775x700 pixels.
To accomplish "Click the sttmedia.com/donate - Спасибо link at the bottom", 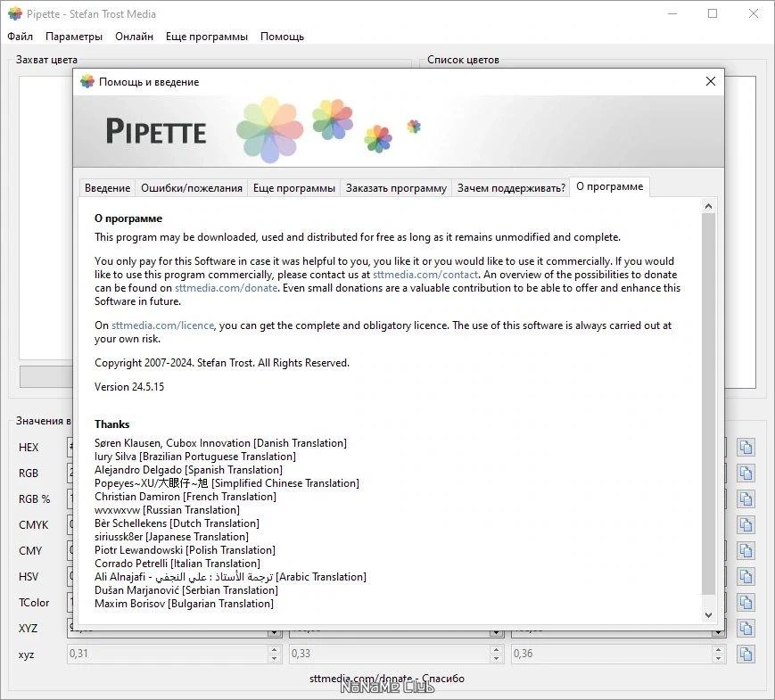I will [x=387, y=679].
